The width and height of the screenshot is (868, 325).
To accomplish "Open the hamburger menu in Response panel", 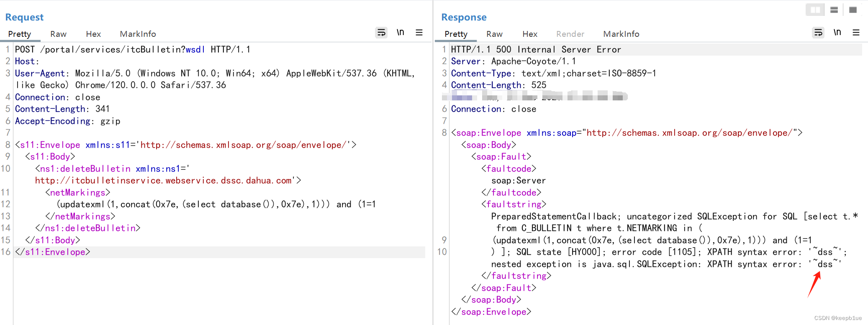I will [x=856, y=33].
